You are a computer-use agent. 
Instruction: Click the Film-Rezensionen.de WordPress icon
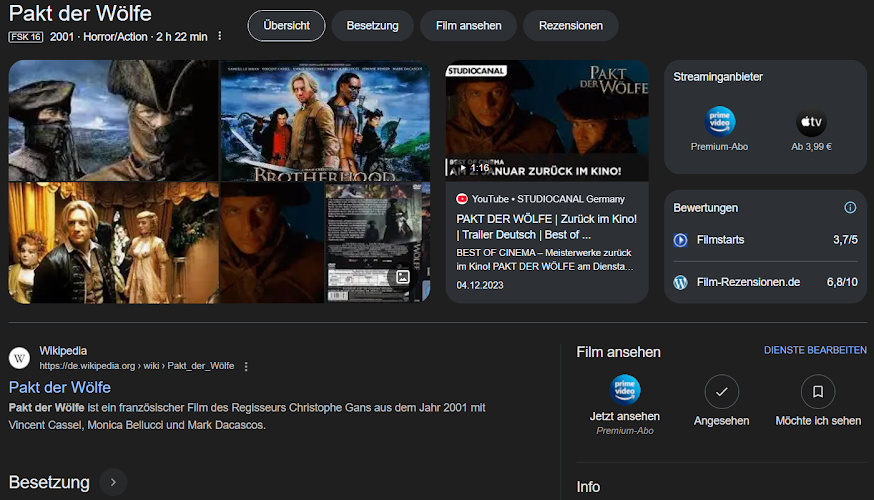[x=681, y=283]
